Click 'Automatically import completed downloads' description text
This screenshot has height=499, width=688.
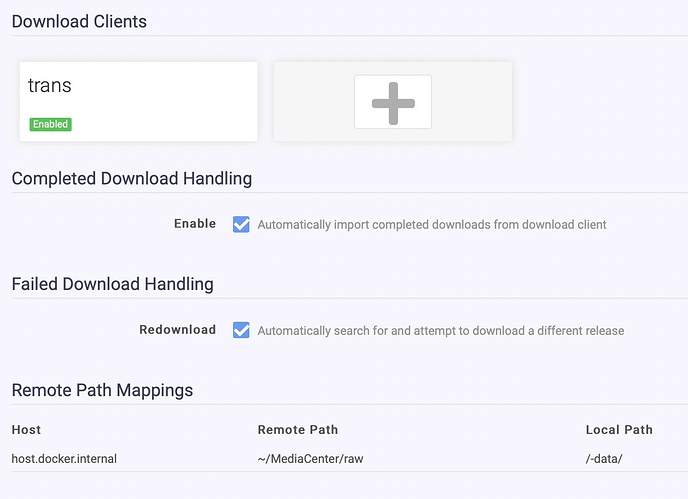click(431, 225)
